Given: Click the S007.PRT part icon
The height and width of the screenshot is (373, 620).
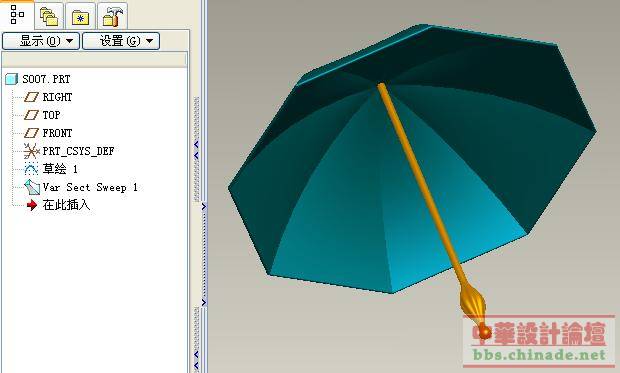Looking at the screenshot, I should tap(11, 79).
